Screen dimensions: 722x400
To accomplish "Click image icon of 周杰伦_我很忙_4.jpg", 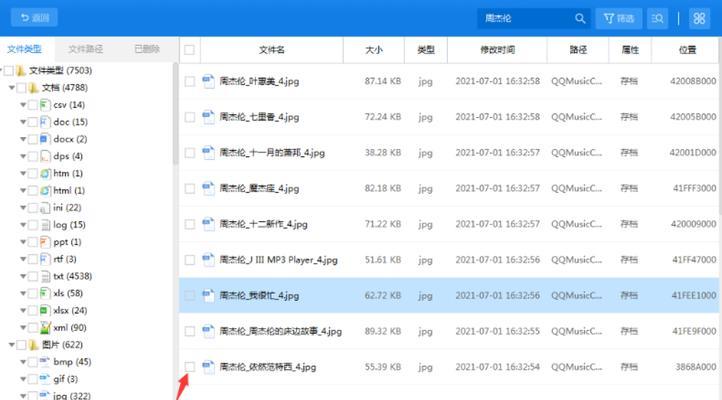I will pos(209,296).
